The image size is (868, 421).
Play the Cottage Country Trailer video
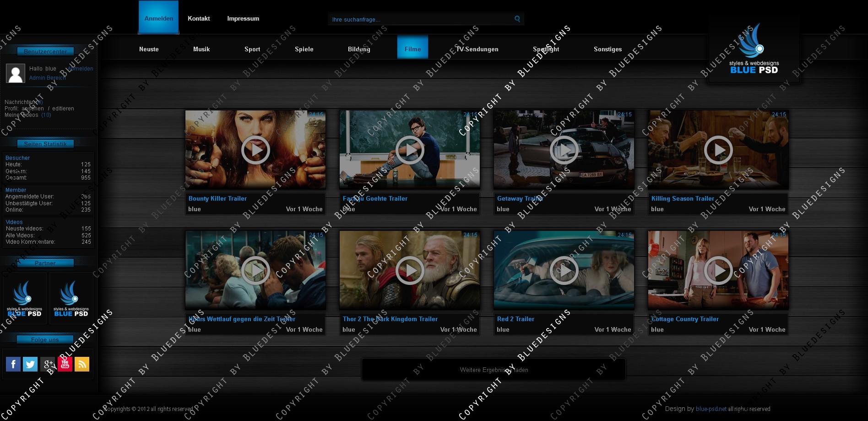(718, 270)
